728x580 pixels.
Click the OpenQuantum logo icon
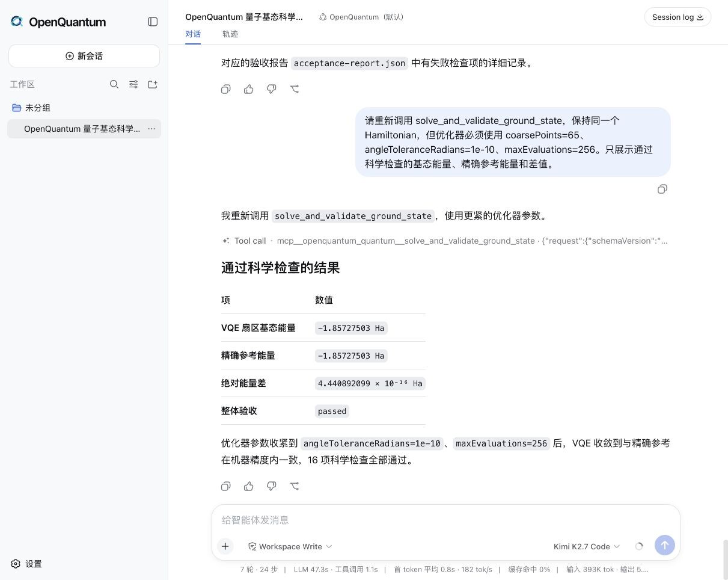[x=17, y=22]
